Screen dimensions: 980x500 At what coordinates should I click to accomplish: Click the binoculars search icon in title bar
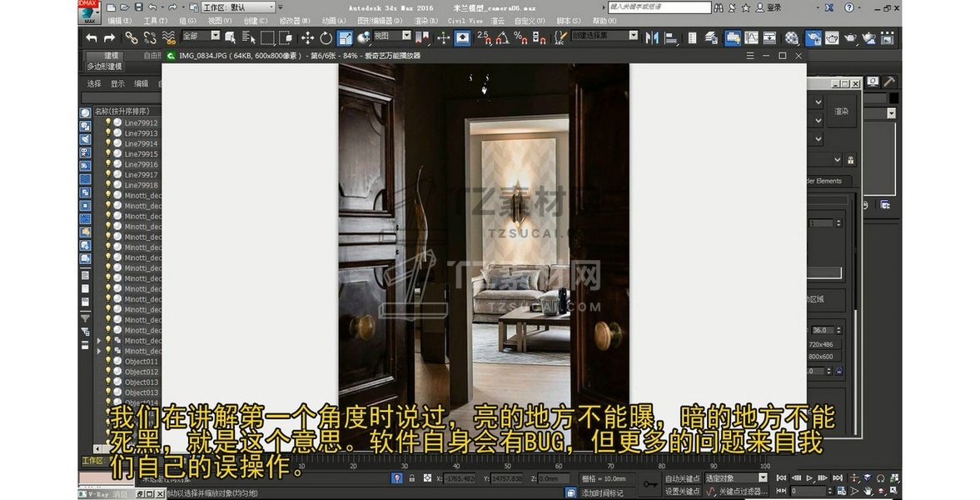tap(719, 7)
